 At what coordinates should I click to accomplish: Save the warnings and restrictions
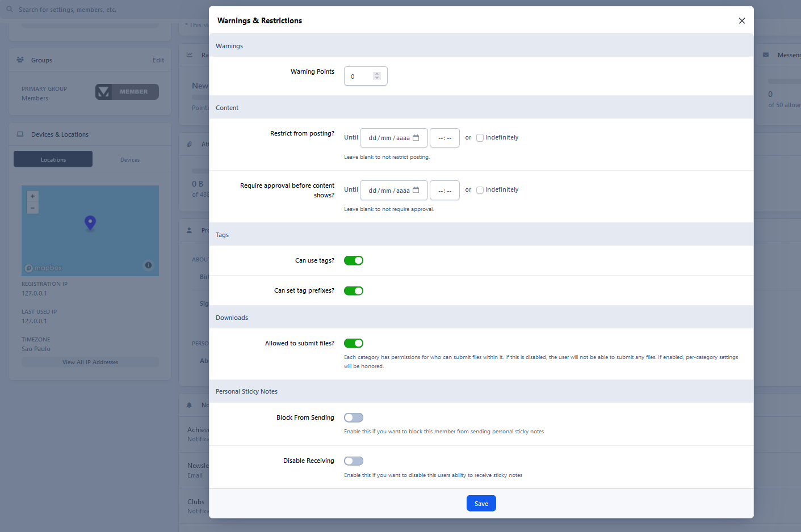click(481, 504)
